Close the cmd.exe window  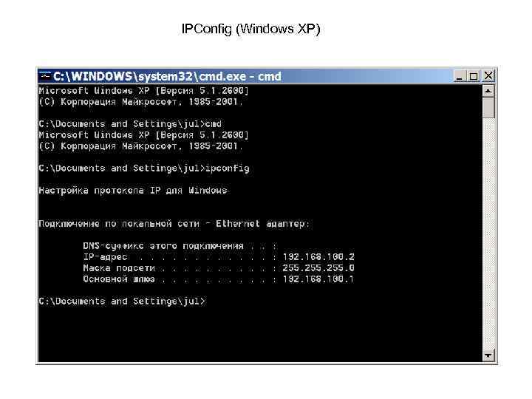pos(488,76)
